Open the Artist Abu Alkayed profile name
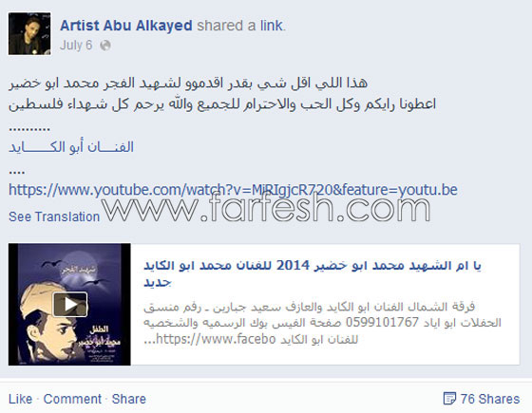Viewport: 532px width, 413px height. 125,26
